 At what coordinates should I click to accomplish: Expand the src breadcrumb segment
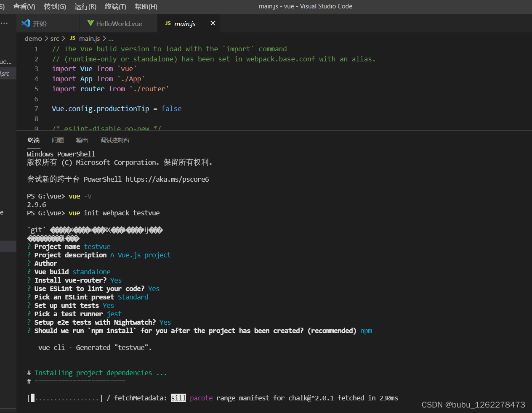pos(55,38)
